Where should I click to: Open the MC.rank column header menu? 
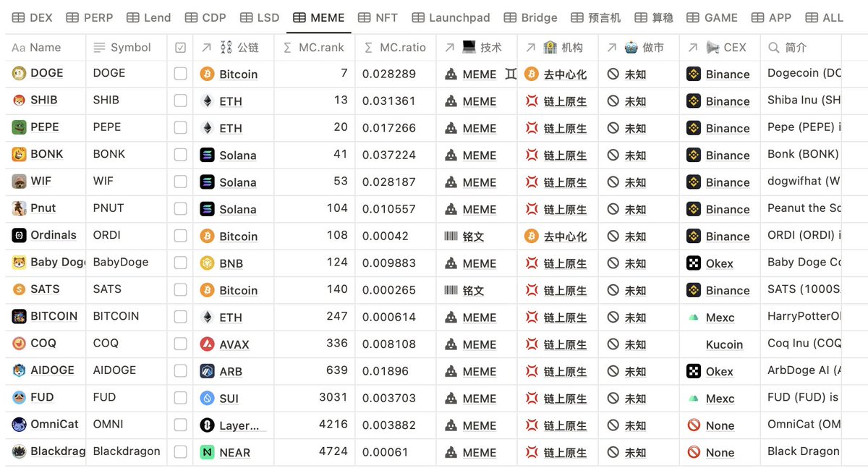315,48
